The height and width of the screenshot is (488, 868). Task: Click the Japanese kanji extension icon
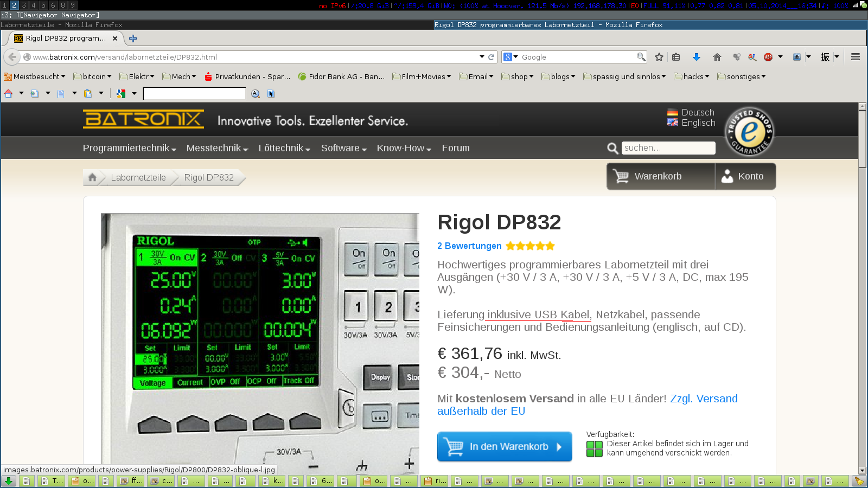click(x=825, y=57)
